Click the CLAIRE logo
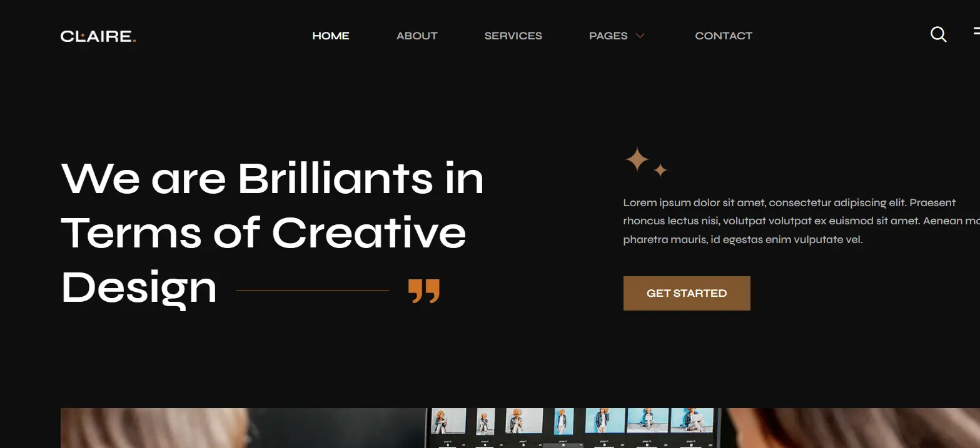 [x=98, y=36]
